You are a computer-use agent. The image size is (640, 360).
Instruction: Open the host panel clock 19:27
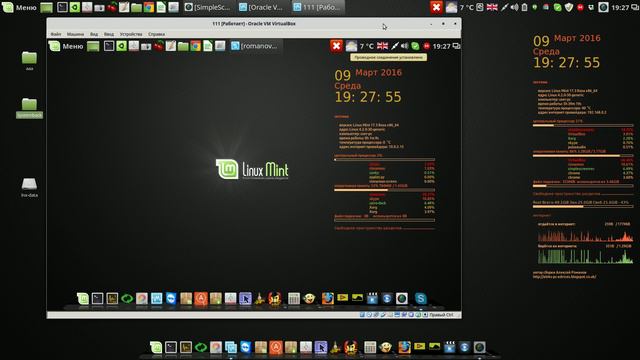(620, 7)
